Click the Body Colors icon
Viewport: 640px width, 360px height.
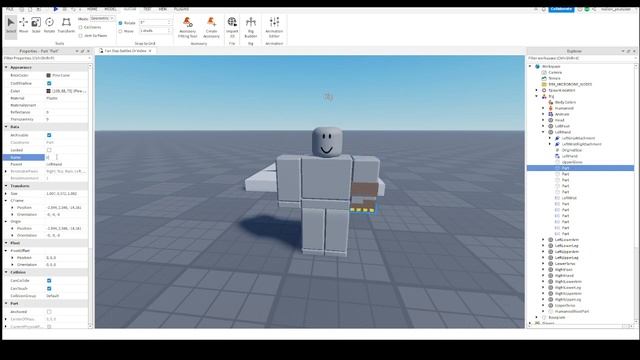(551, 102)
